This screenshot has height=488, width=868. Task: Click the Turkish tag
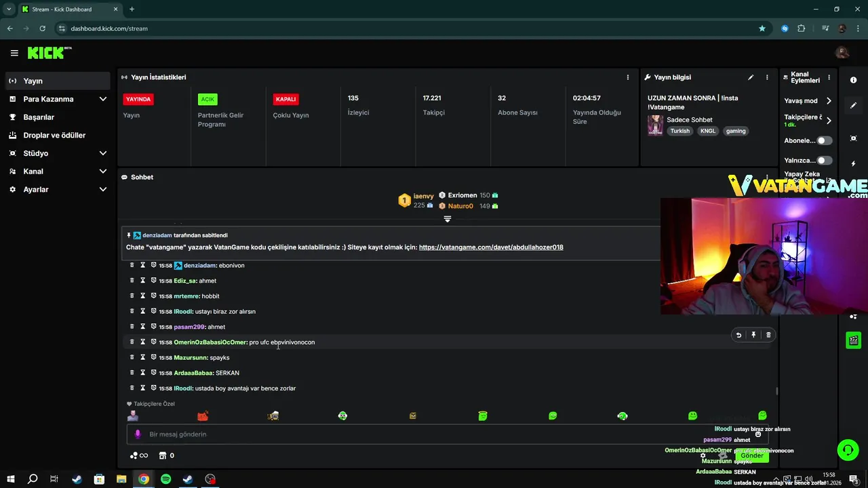[x=680, y=131]
